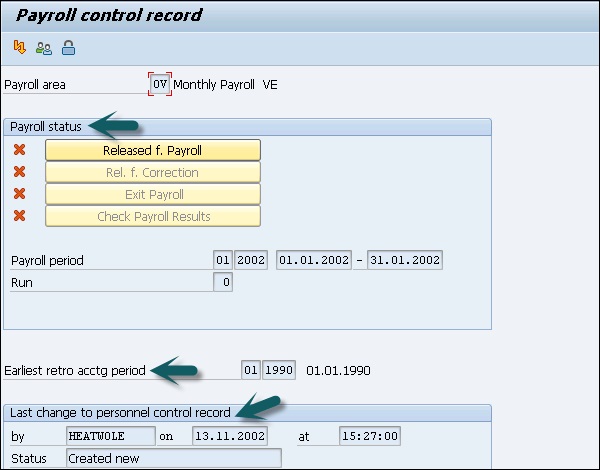The image size is (600, 470).
Task: Select the Payroll area field containing 0V
Action: coord(160,85)
